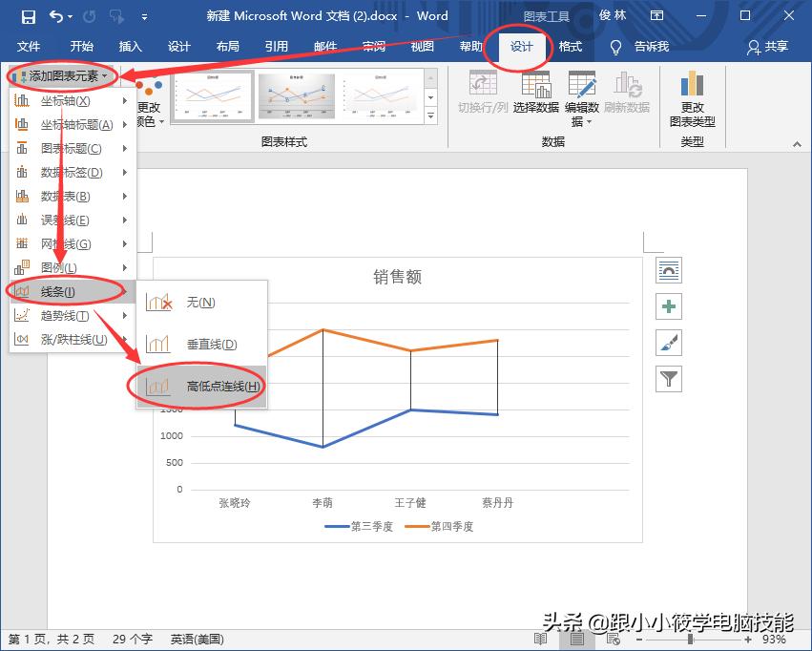Switch to the 格式 ribbon tab

(570, 45)
